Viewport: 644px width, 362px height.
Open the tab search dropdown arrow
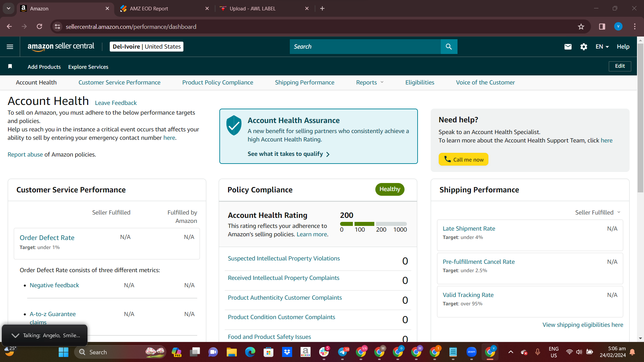8,8
